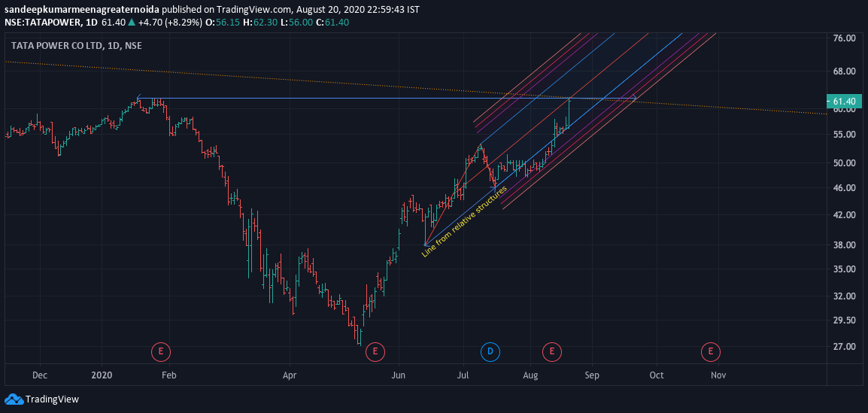868x413 pixels.
Task: Click the 46.00 price axis label
Action: [x=845, y=187]
